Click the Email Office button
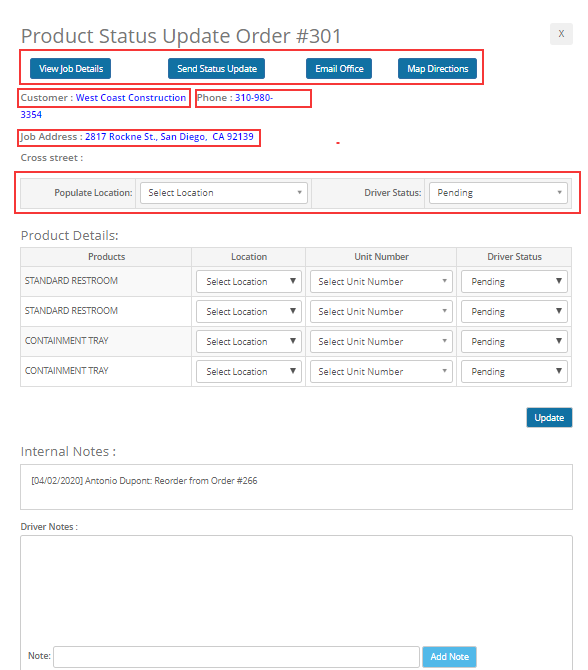Viewport: 588px width, 670px height. coord(339,69)
